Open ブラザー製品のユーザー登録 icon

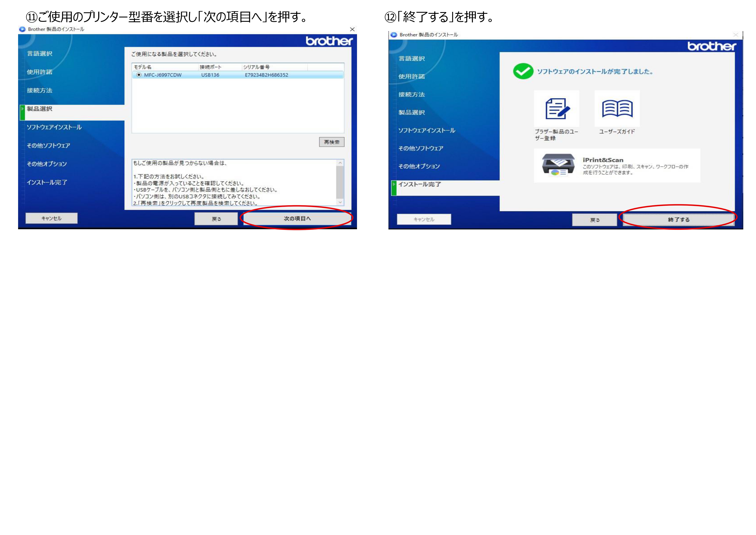(x=556, y=108)
